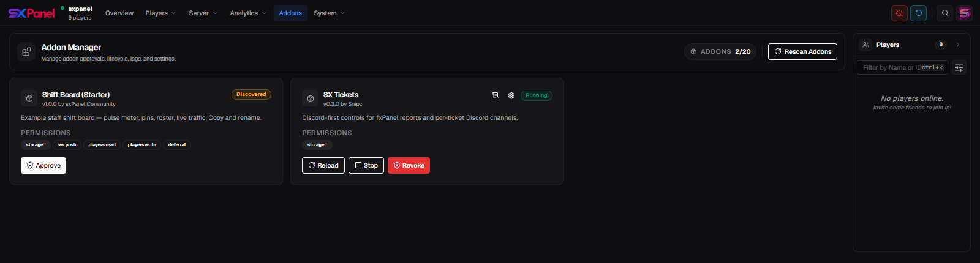The height and width of the screenshot is (263, 980).
Task: Click the Discovered status badge
Action: click(251, 94)
